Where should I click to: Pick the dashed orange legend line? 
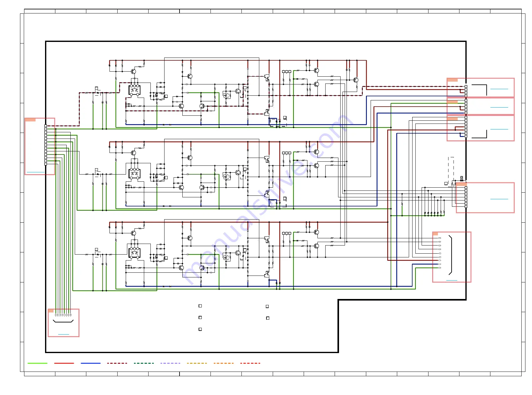point(224,363)
